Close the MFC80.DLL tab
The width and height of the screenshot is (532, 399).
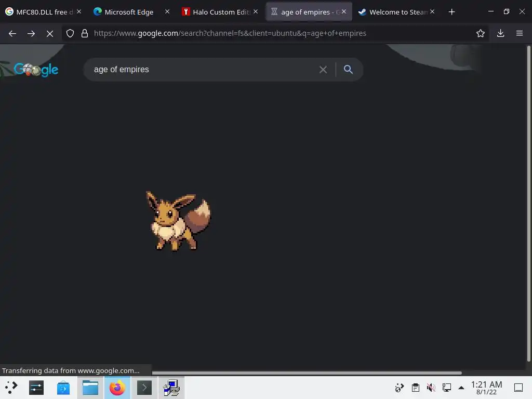(x=79, y=11)
